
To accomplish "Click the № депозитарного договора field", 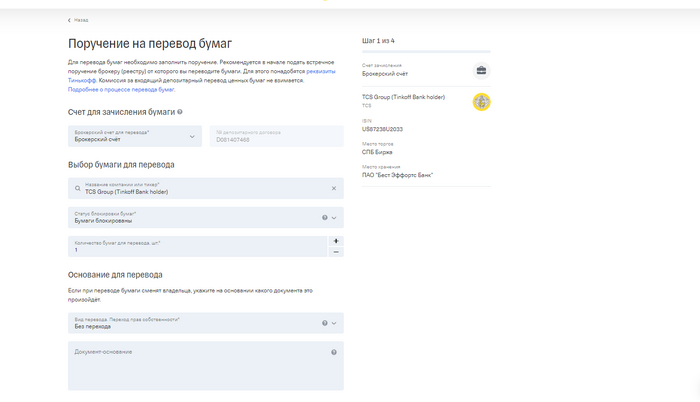I will pos(276,136).
